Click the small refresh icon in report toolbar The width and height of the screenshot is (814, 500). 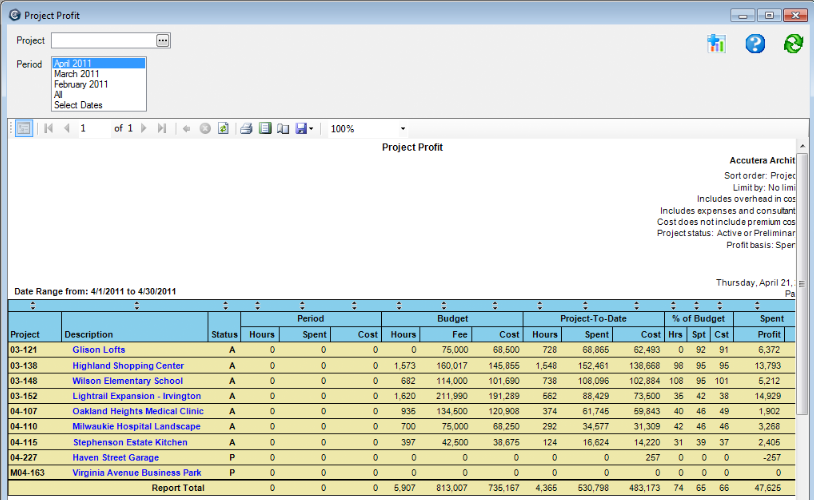(223, 129)
